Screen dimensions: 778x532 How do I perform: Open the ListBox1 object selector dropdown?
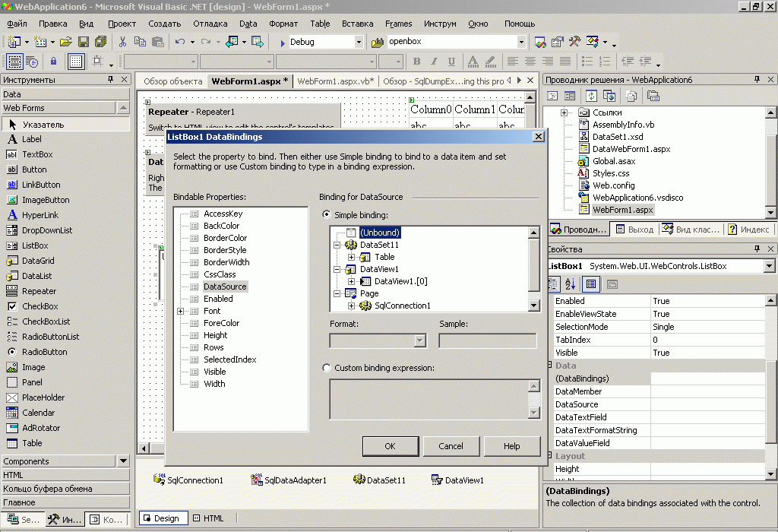769,266
